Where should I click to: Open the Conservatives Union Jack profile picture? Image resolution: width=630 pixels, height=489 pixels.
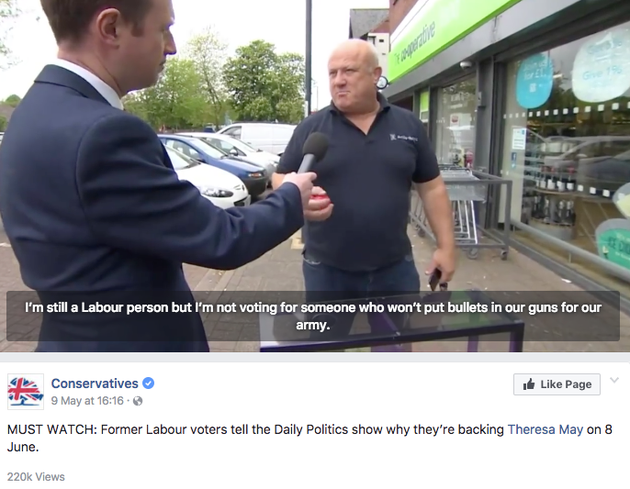[25, 391]
